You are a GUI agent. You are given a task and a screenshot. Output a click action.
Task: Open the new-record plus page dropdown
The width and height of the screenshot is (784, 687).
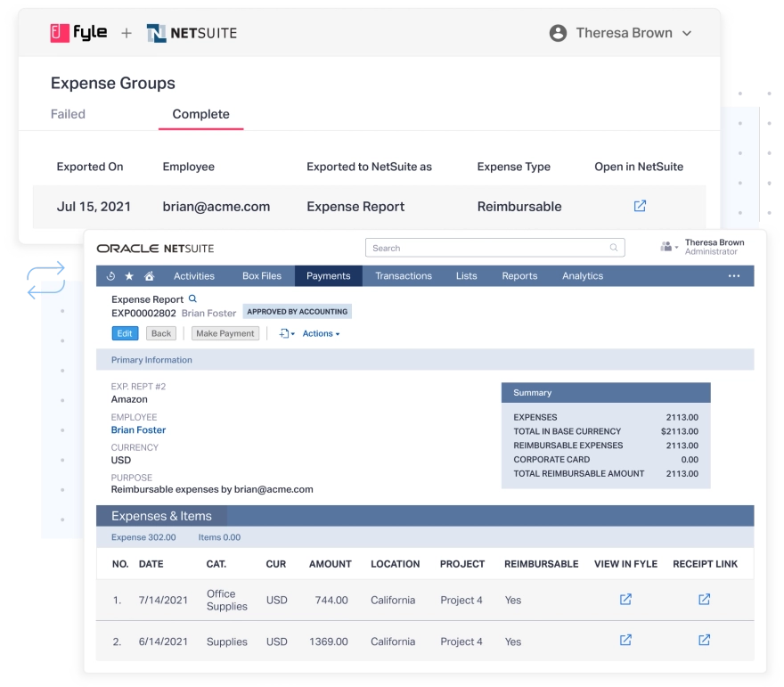(287, 333)
